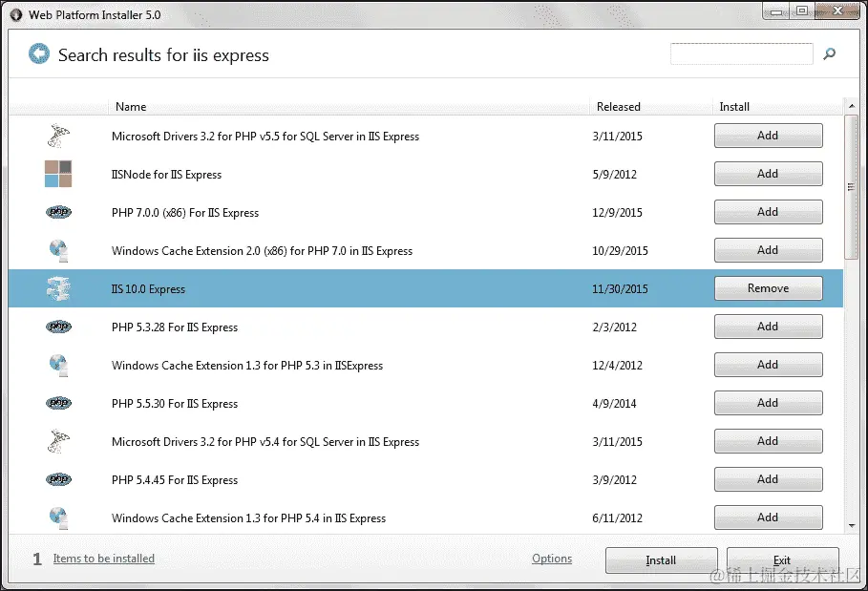
Task: Click release date '12/4/2012'
Action: [x=617, y=366]
